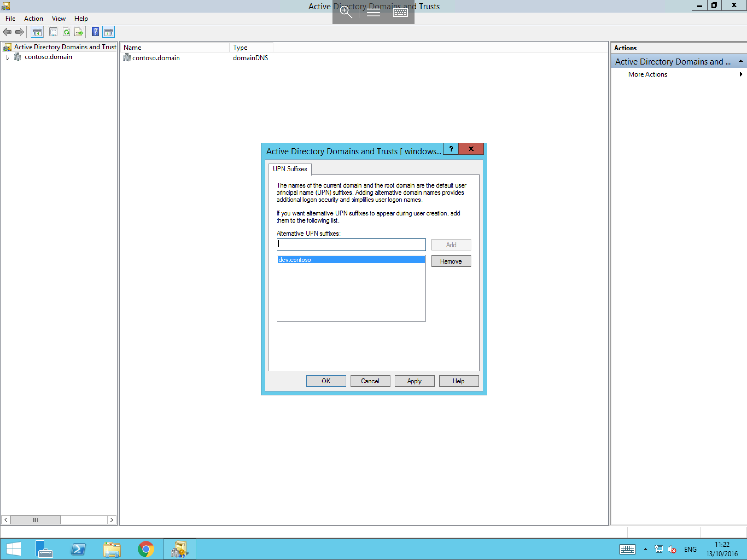The height and width of the screenshot is (560, 747).
Task: Click the muted volume tray icon
Action: (672, 549)
